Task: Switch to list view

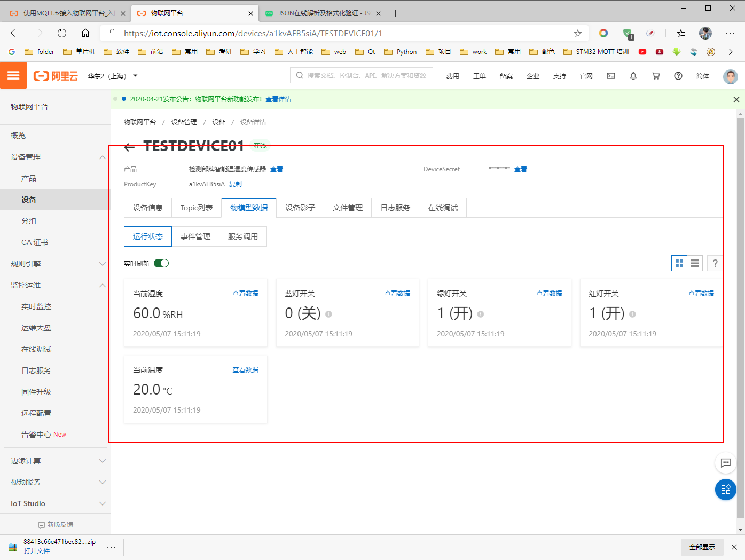Action: pos(695,263)
